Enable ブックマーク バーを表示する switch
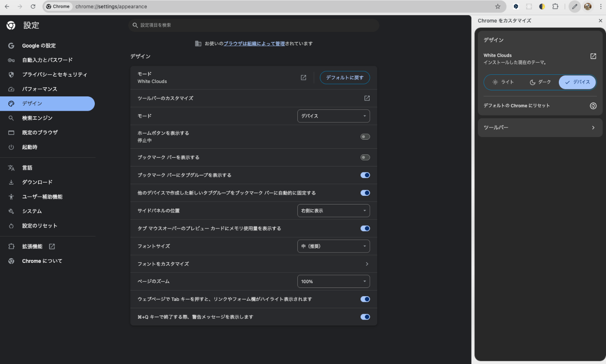 [x=365, y=157]
